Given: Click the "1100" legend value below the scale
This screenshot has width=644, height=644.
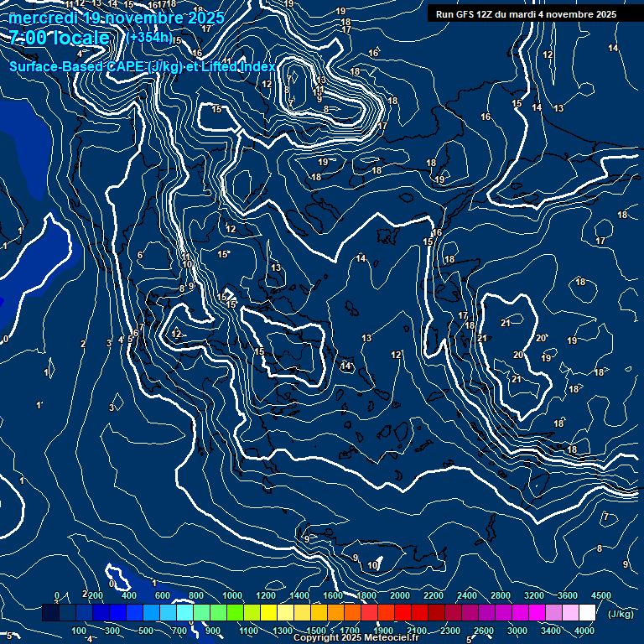Looking at the screenshot, I should tap(249, 631).
